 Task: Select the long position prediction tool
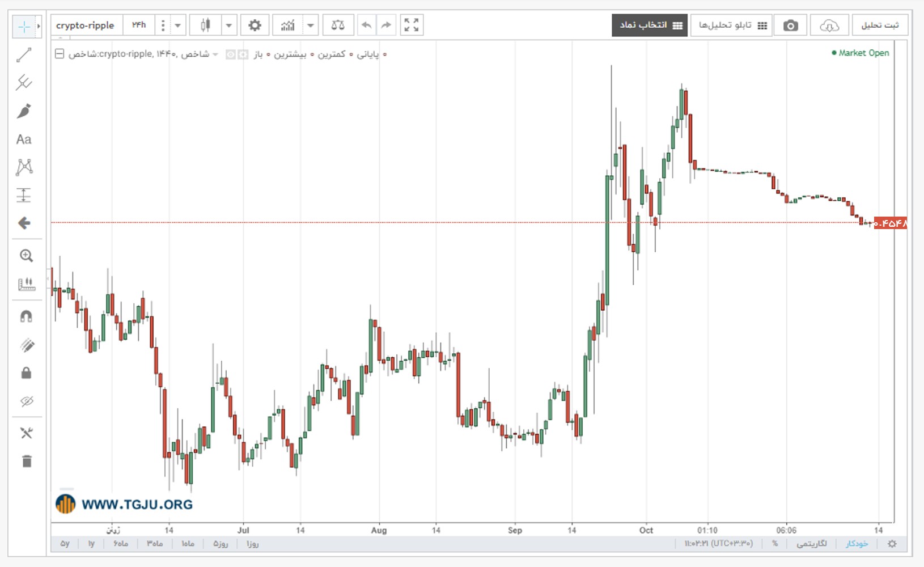tap(24, 195)
